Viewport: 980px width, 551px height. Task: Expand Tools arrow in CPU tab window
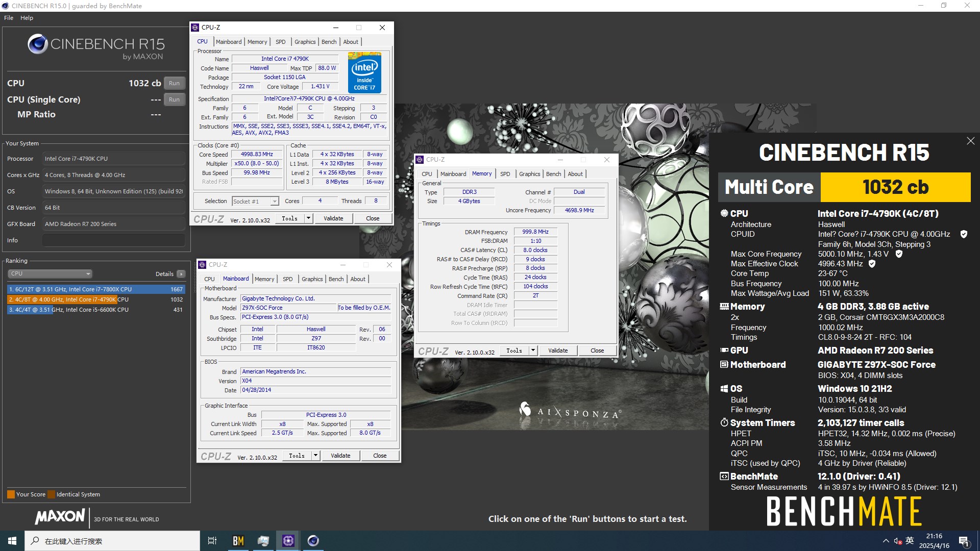point(308,218)
